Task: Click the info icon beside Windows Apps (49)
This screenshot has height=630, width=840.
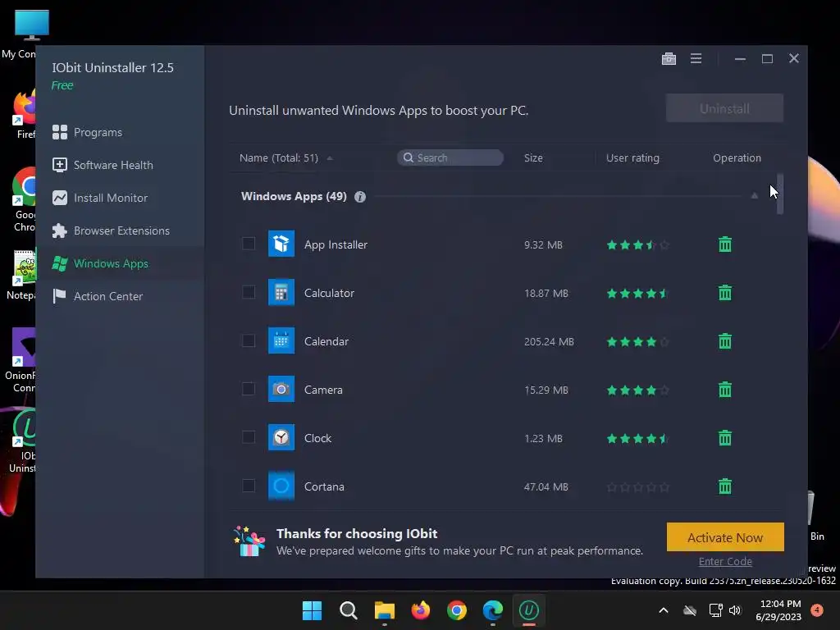Action: 360,197
